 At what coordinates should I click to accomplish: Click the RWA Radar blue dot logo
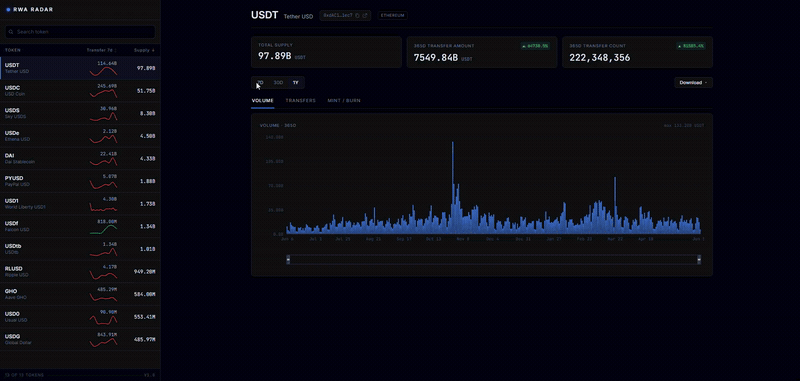[8, 9]
